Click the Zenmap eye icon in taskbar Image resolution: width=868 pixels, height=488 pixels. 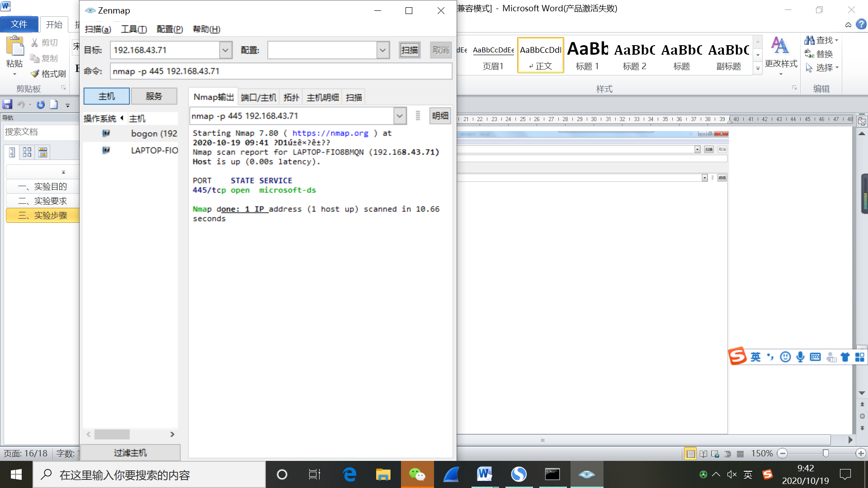pyautogui.click(x=586, y=474)
